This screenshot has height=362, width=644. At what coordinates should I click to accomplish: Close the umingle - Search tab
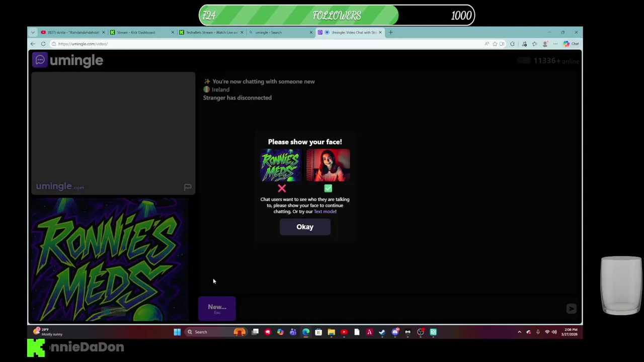[x=311, y=32]
